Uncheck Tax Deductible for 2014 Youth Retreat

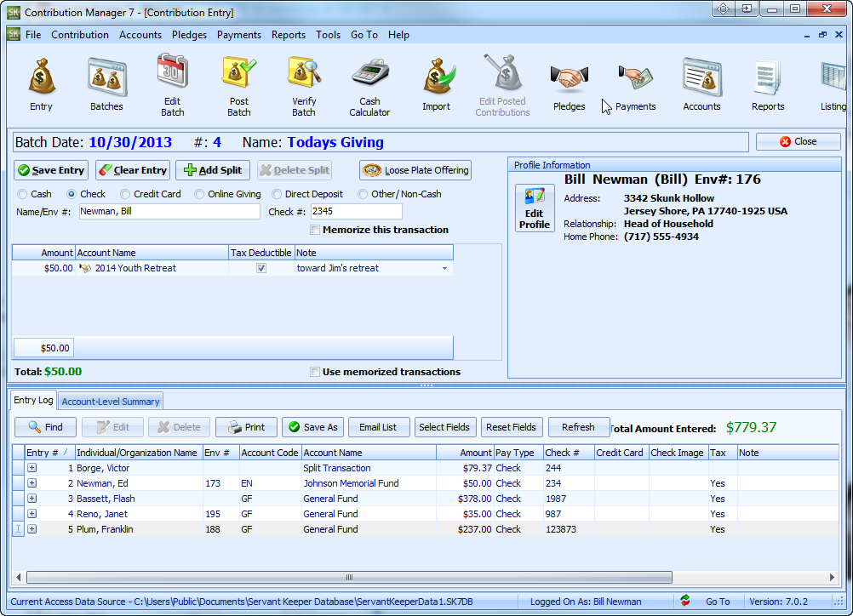pyautogui.click(x=261, y=268)
